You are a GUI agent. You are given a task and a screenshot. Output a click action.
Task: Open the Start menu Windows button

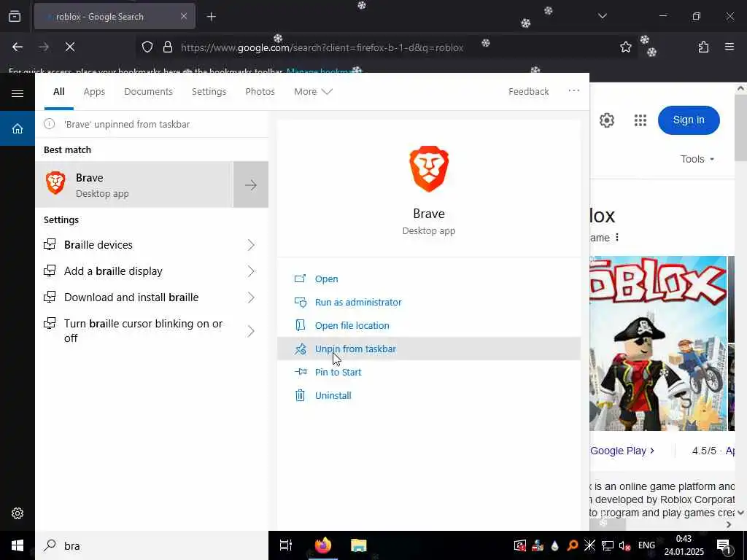click(18, 545)
